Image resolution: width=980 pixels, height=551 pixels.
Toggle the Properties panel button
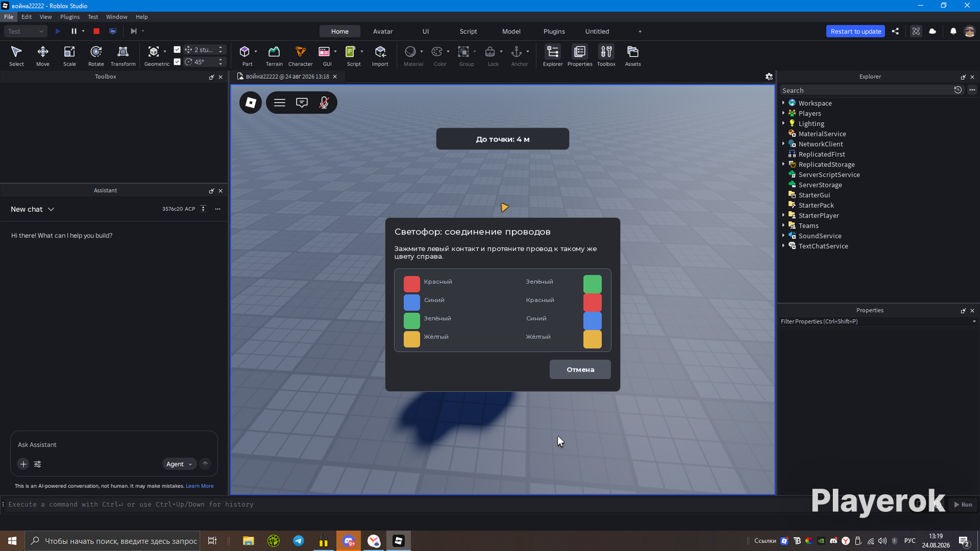(x=580, y=56)
